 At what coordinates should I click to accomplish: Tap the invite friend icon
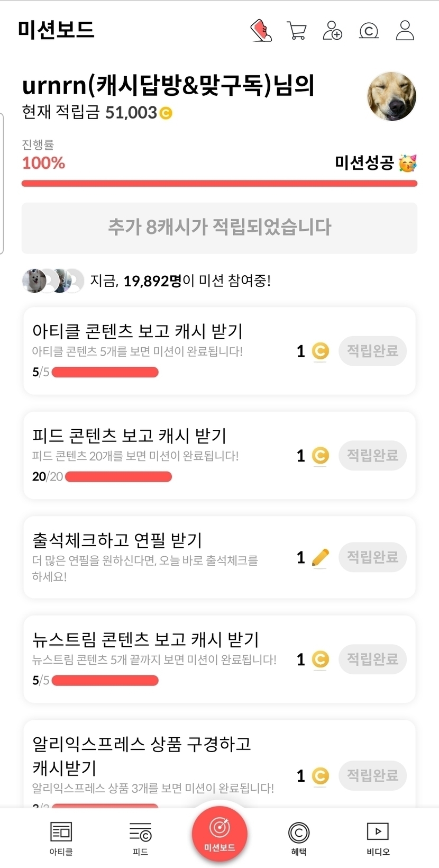click(x=333, y=31)
